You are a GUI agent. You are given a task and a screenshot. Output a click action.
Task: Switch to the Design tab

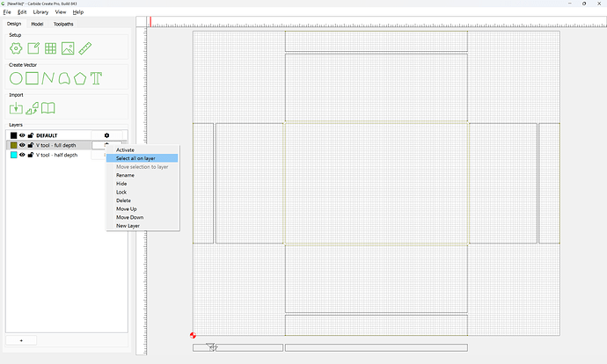pyautogui.click(x=14, y=24)
